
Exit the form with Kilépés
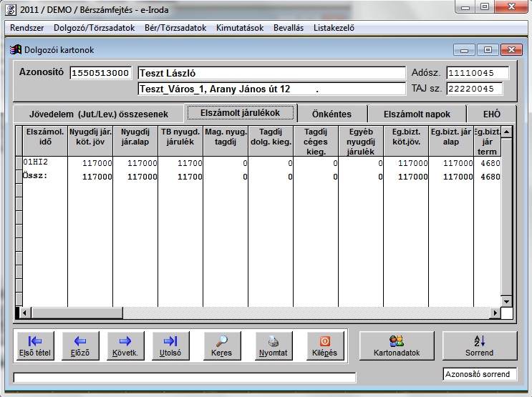coord(325,345)
